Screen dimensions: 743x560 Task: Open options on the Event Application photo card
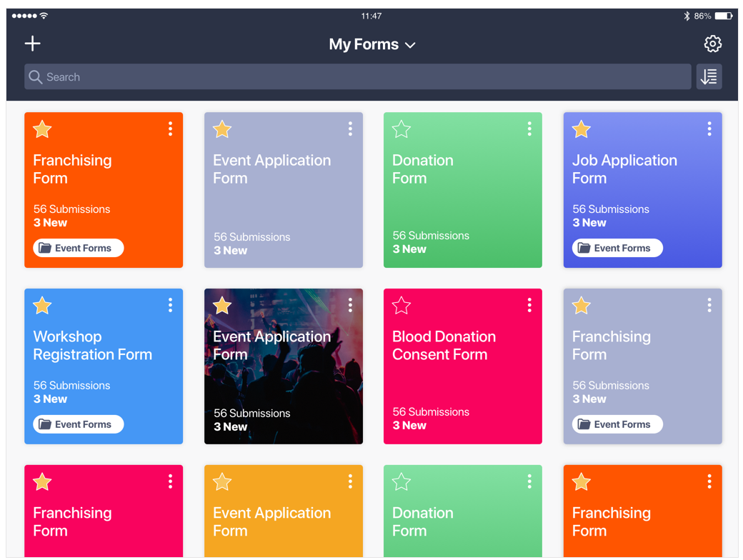click(x=350, y=305)
